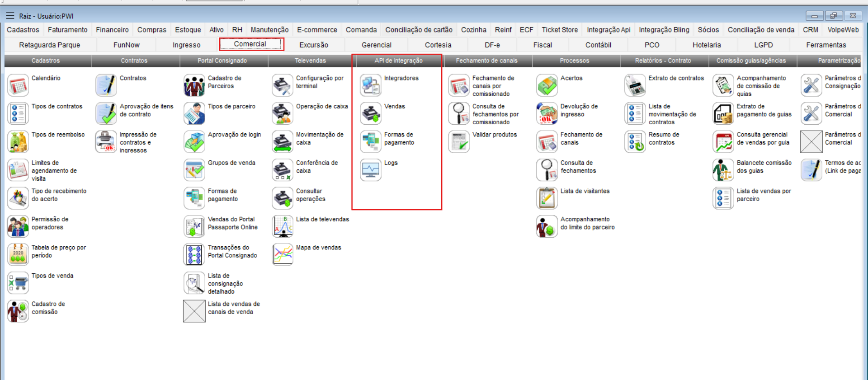Switch to the Hotelaria tab
The width and height of the screenshot is (868, 380).
click(706, 45)
